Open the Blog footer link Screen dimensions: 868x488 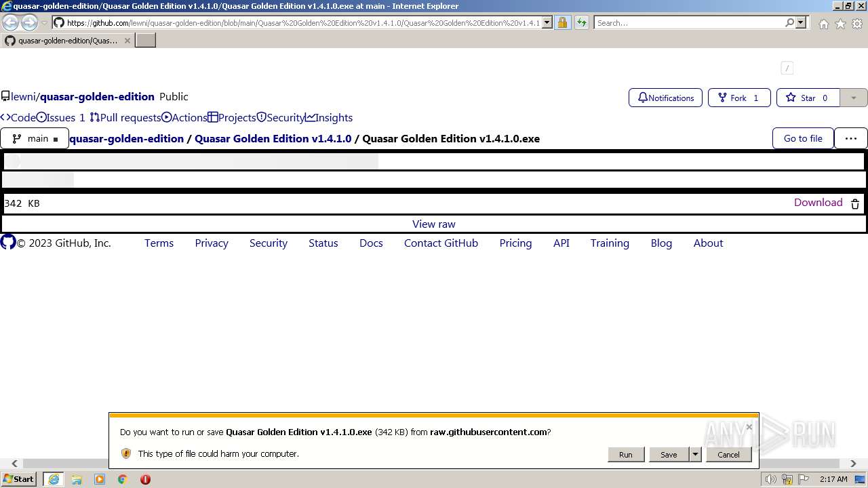661,243
